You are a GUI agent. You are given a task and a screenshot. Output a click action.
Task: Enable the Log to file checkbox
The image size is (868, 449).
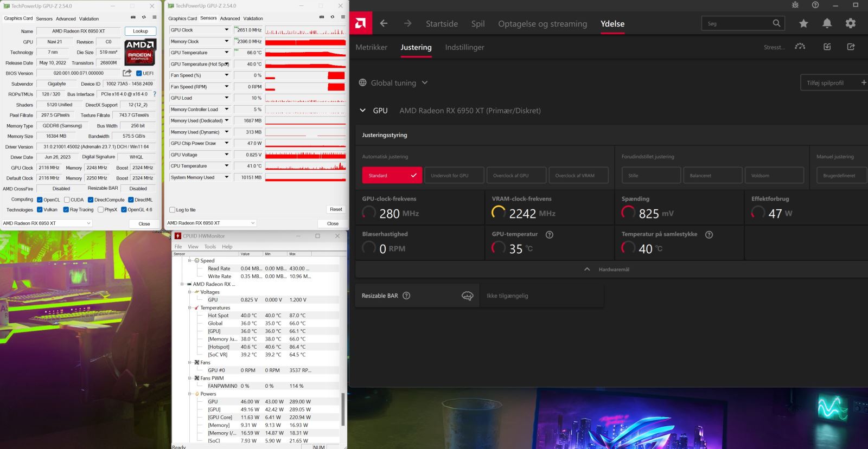click(x=173, y=210)
